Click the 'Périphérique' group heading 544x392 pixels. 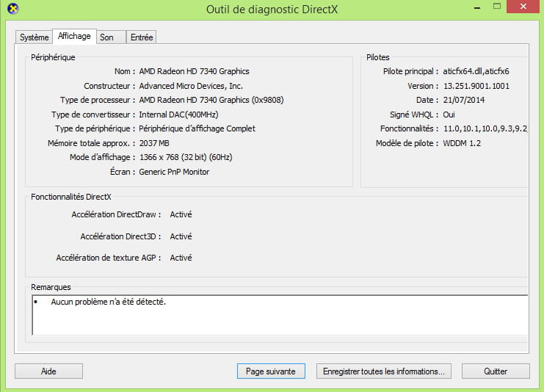point(53,57)
